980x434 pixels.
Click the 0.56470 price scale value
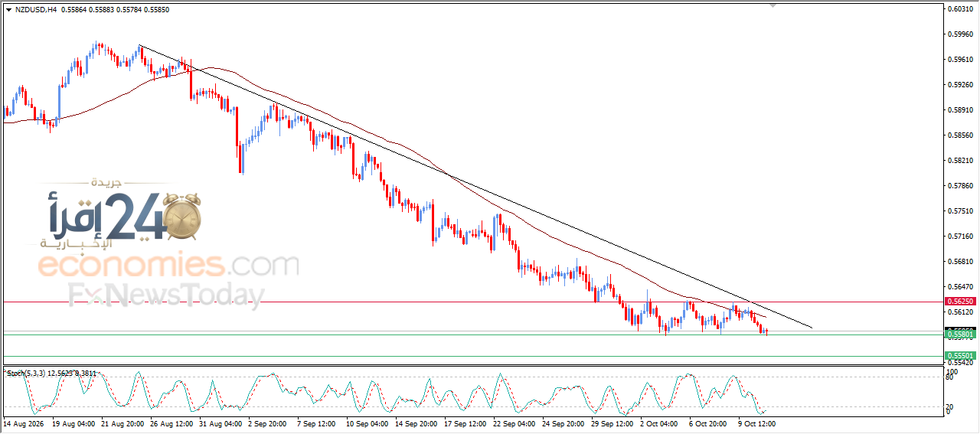(960, 286)
